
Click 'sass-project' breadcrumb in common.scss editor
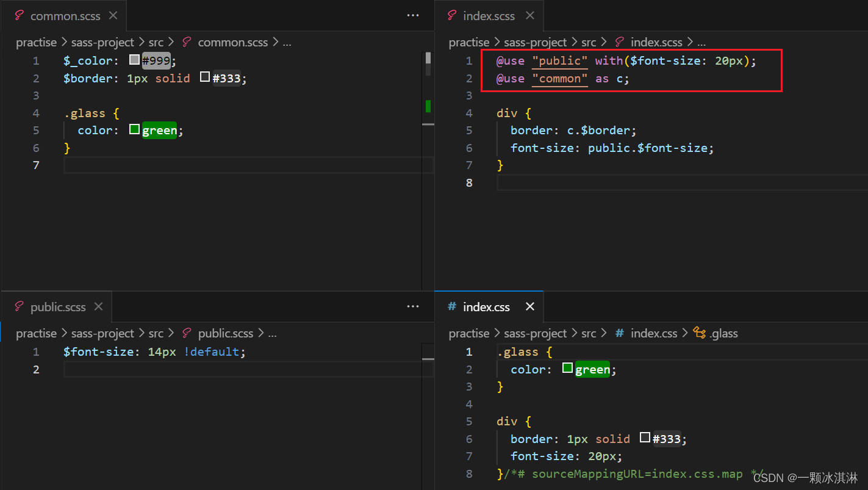pyautogui.click(x=102, y=43)
